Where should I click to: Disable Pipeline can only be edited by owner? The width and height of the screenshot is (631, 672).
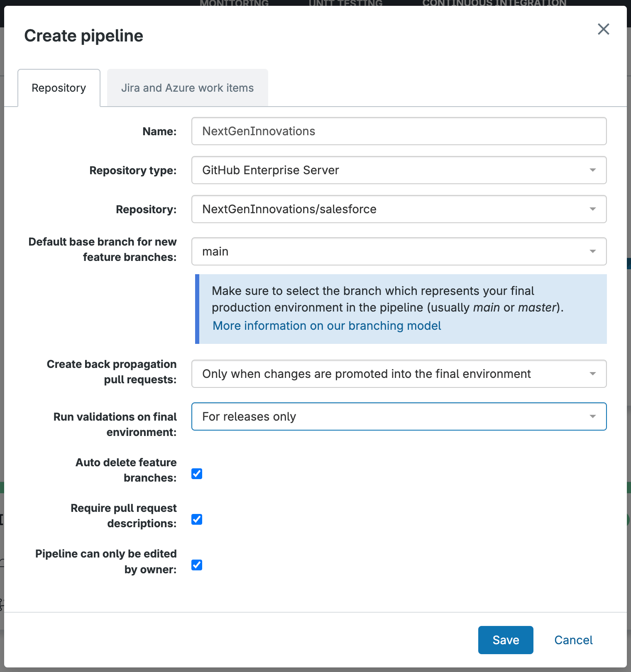[197, 565]
